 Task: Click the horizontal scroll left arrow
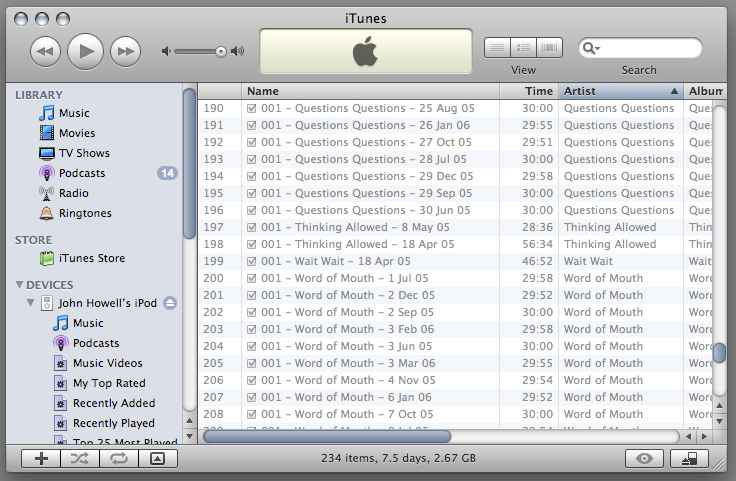click(x=689, y=437)
